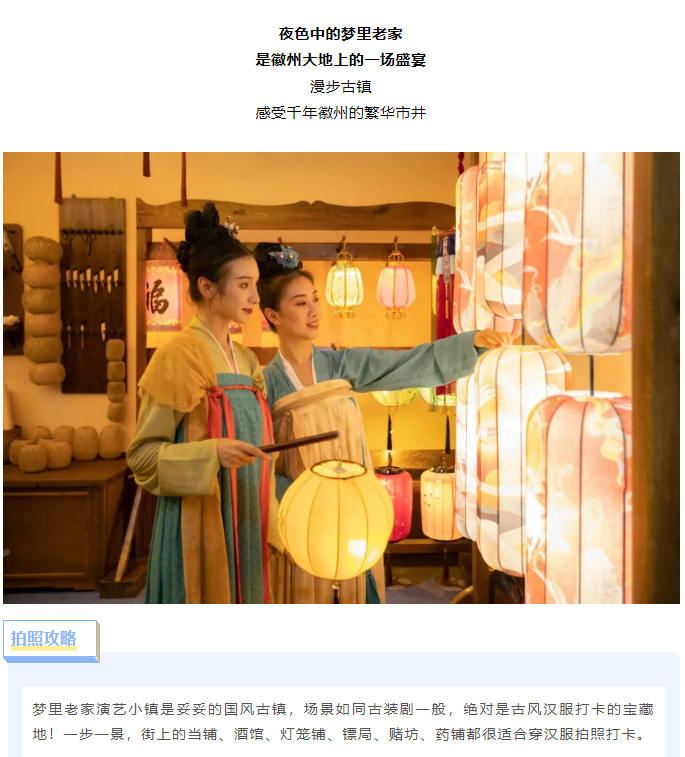
Task: Click the 拍照攻略 section label
Action: pos(44,638)
